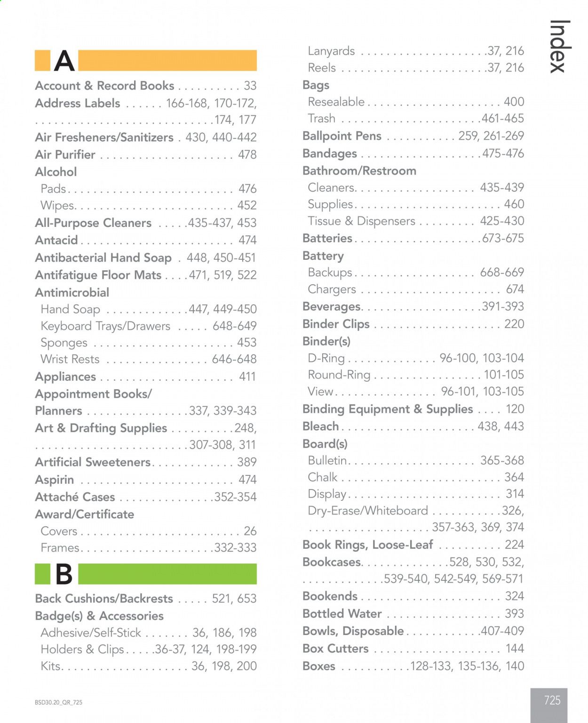Click the orange letter A section header

click(146, 61)
